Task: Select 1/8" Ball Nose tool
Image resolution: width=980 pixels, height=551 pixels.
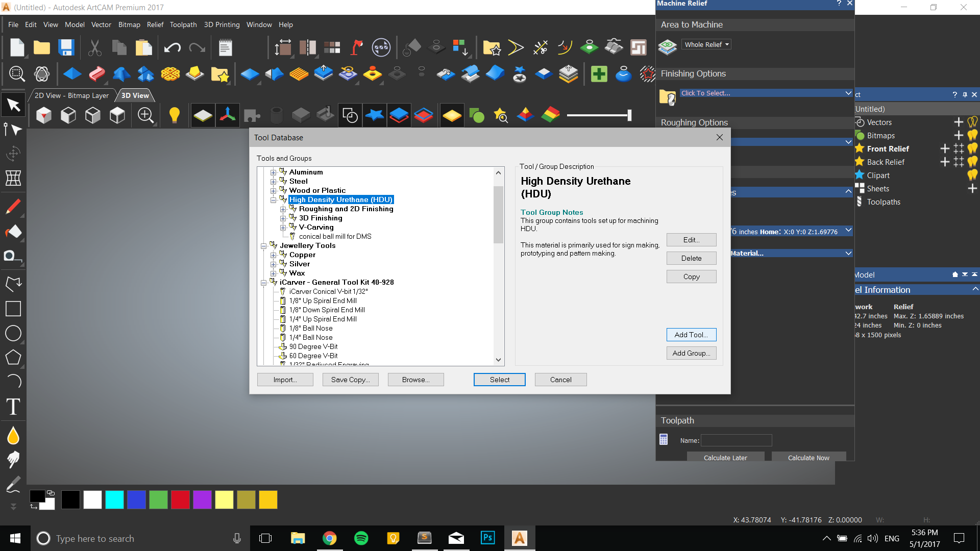Action: (311, 328)
